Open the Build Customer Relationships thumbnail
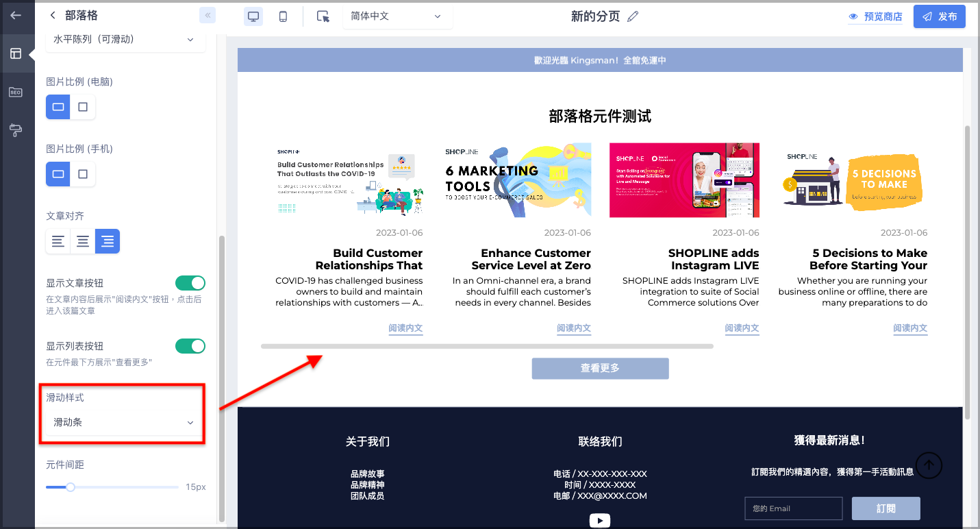980x529 pixels. pos(349,180)
